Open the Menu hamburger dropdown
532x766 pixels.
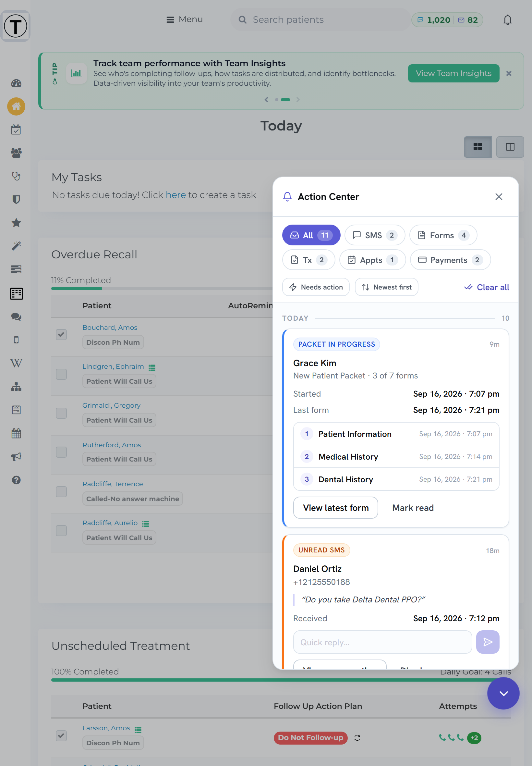[184, 19]
